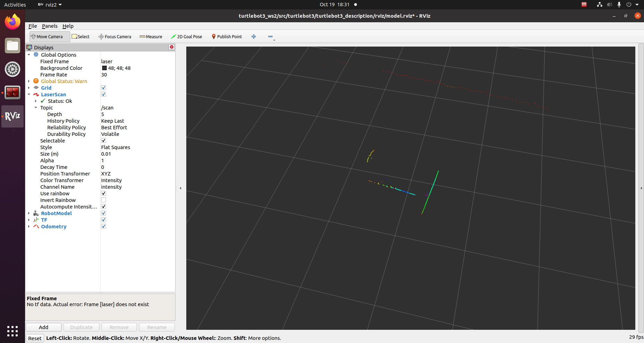Click the Reset button
The height and width of the screenshot is (343, 644).
point(35,338)
